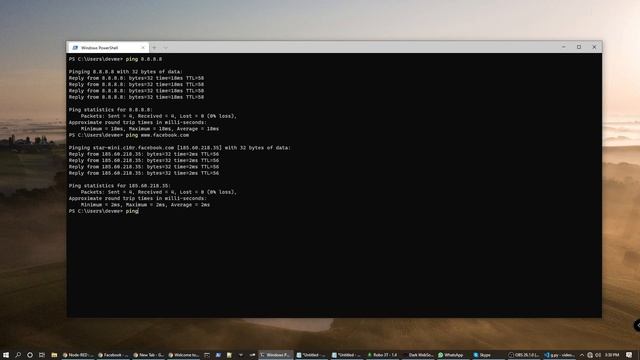Open the taskbar clock

(612, 355)
